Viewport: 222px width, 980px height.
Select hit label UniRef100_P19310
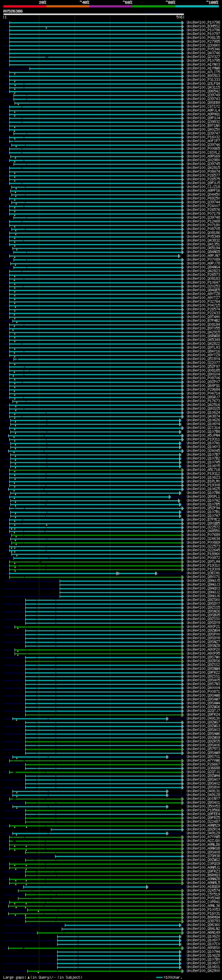203,565
